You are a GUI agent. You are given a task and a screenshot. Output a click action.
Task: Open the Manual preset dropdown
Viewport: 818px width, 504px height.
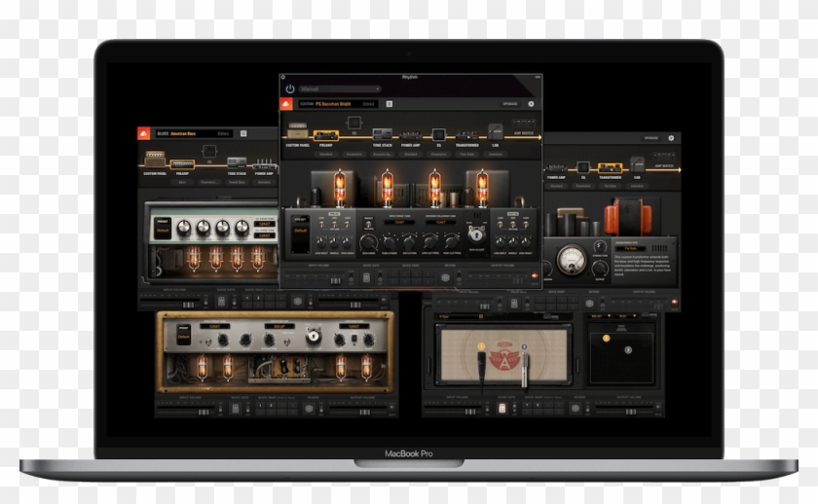pos(339,89)
